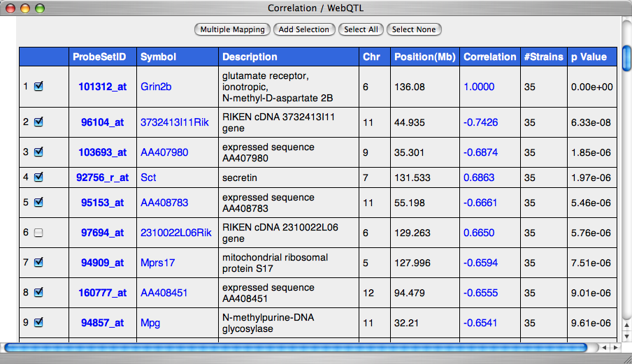632x364 pixels.
Task: Uncheck the checkbox for row 1
Action: [38, 87]
